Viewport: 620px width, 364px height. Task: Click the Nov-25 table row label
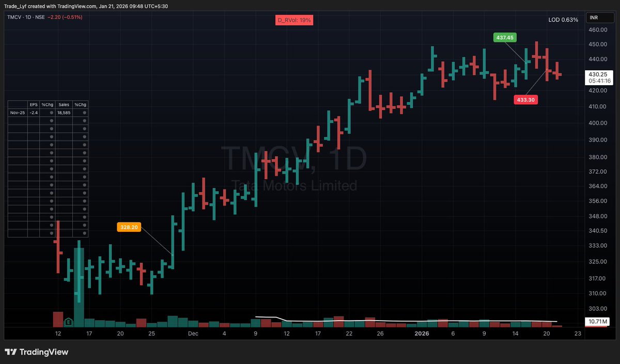[x=17, y=112]
